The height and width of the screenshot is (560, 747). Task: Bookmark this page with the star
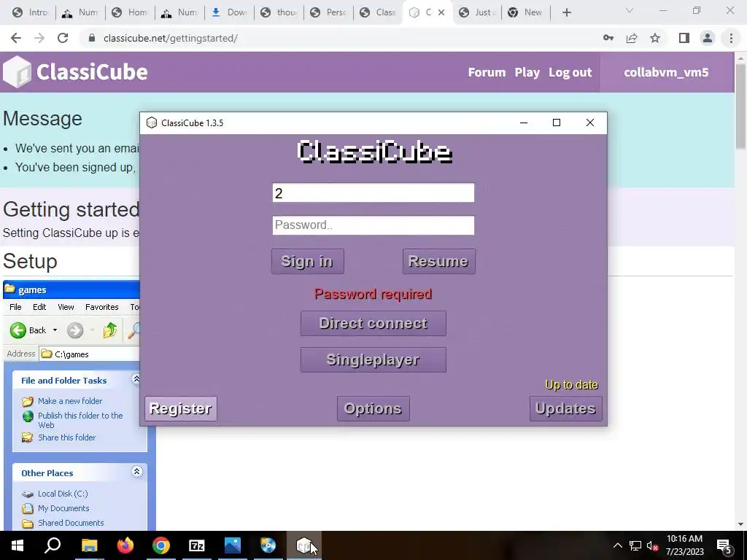(x=655, y=38)
